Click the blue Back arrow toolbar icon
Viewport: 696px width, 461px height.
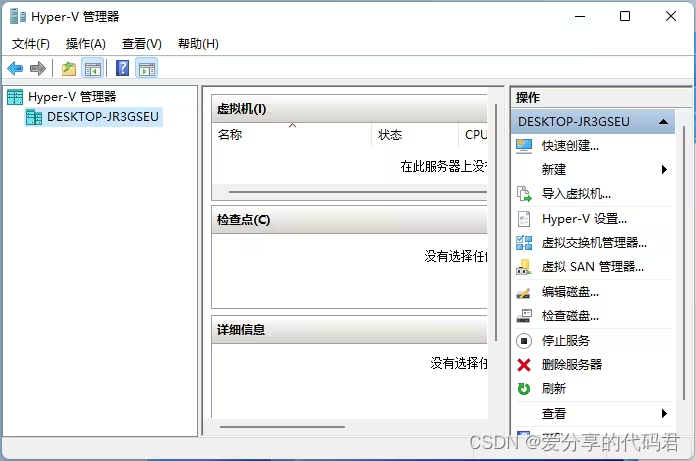point(15,68)
